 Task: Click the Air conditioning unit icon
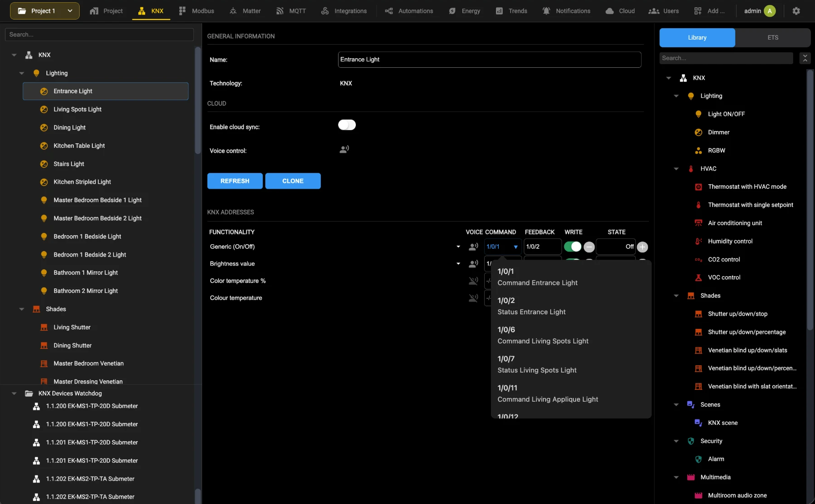(699, 223)
